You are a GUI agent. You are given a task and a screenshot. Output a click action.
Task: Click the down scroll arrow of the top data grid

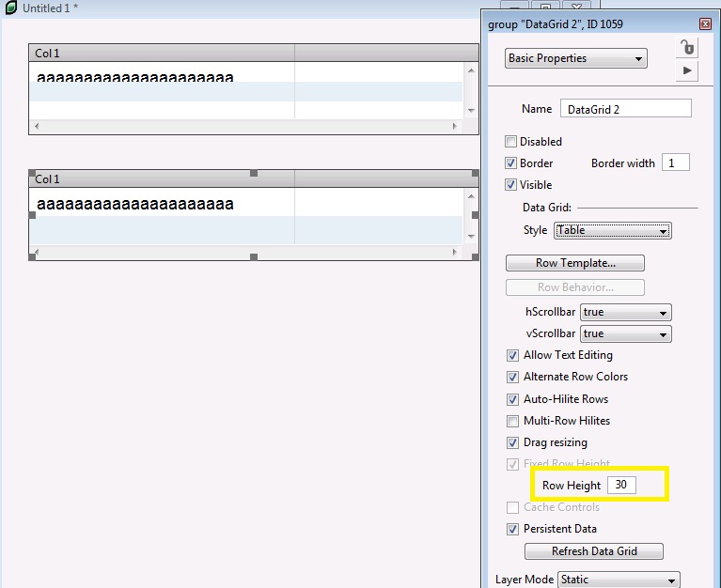coord(471,111)
